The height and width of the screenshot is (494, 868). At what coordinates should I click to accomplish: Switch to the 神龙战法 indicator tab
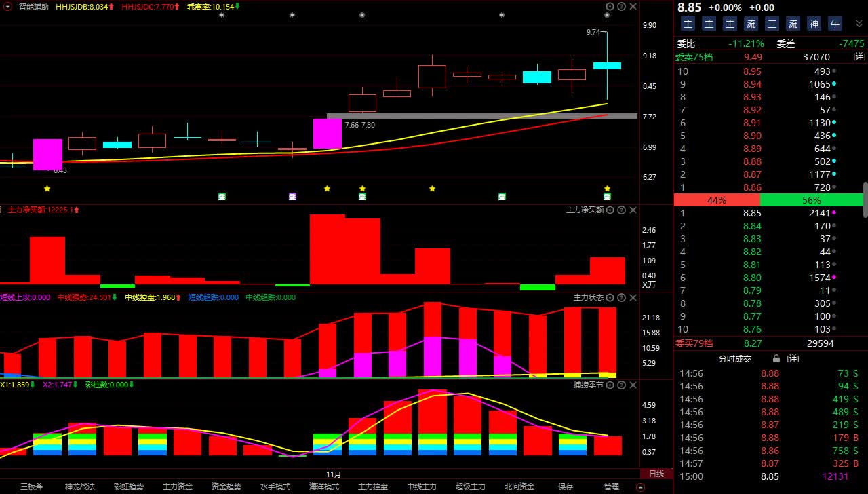pyautogui.click(x=80, y=487)
